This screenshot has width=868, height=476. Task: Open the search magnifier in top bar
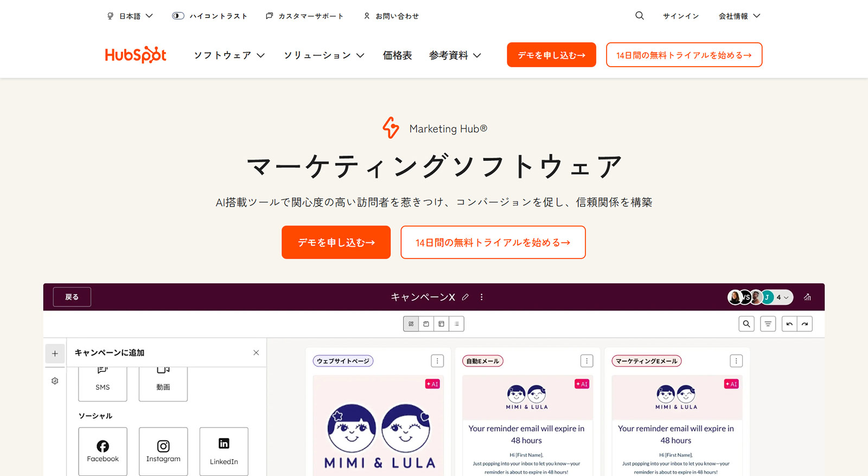click(x=640, y=16)
